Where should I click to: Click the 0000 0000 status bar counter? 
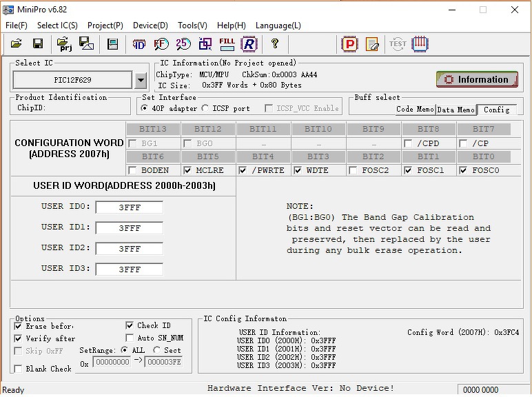[x=480, y=390]
